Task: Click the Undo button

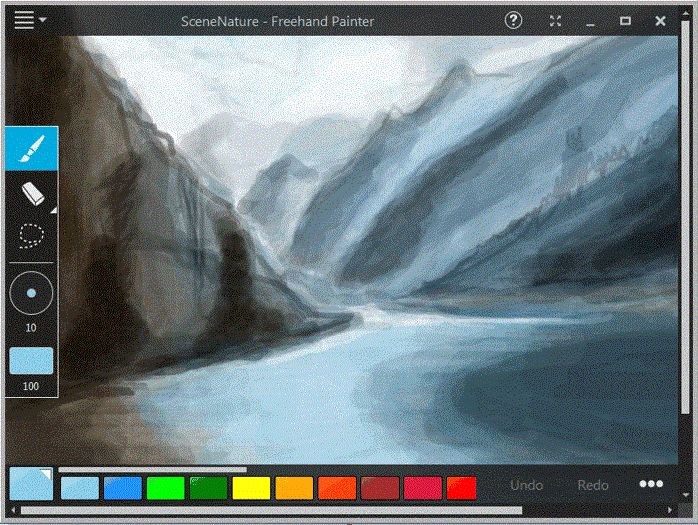Action: click(526, 485)
